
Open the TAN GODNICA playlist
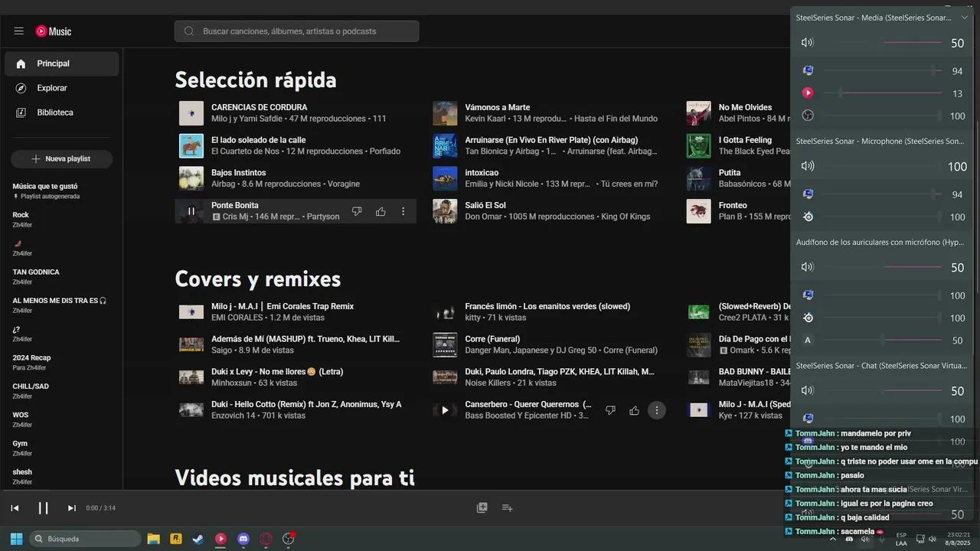61,276
